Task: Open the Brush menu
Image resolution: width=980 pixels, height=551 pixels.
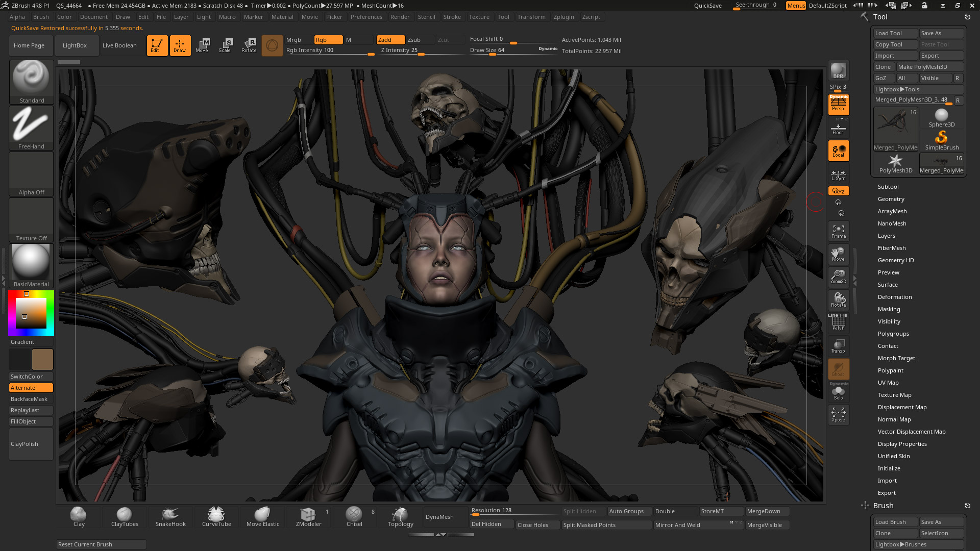Action: (41, 17)
